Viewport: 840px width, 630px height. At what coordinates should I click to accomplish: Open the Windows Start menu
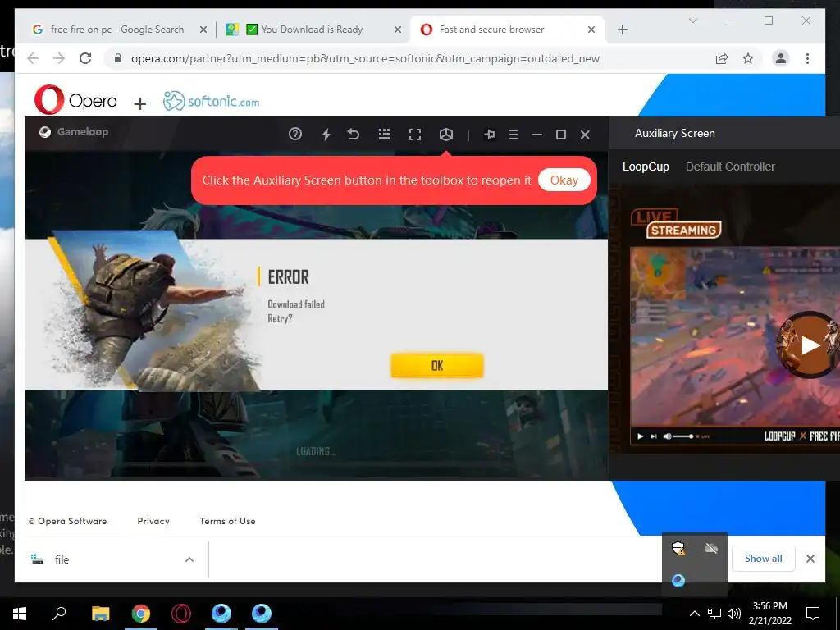20,614
